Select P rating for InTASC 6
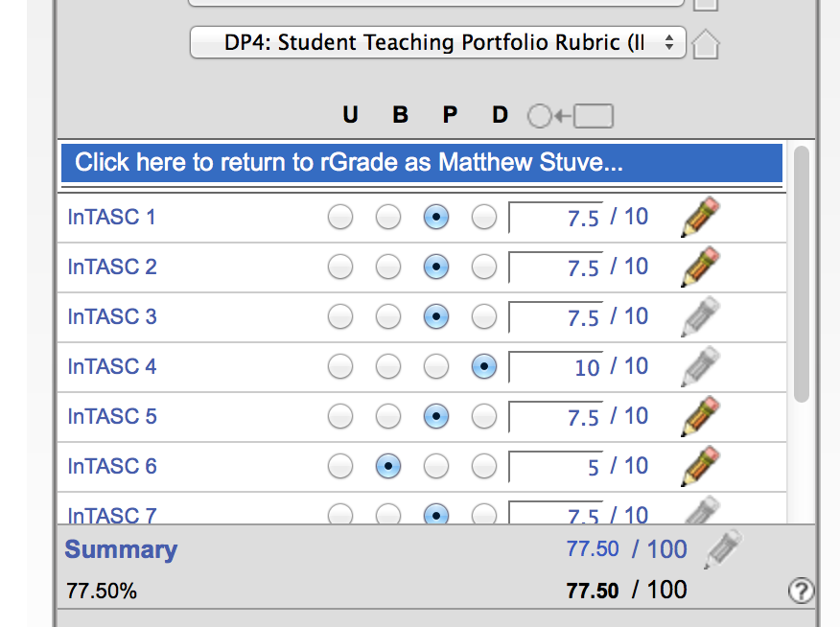Viewport: 840px width, 627px height. click(x=436, y=467)
